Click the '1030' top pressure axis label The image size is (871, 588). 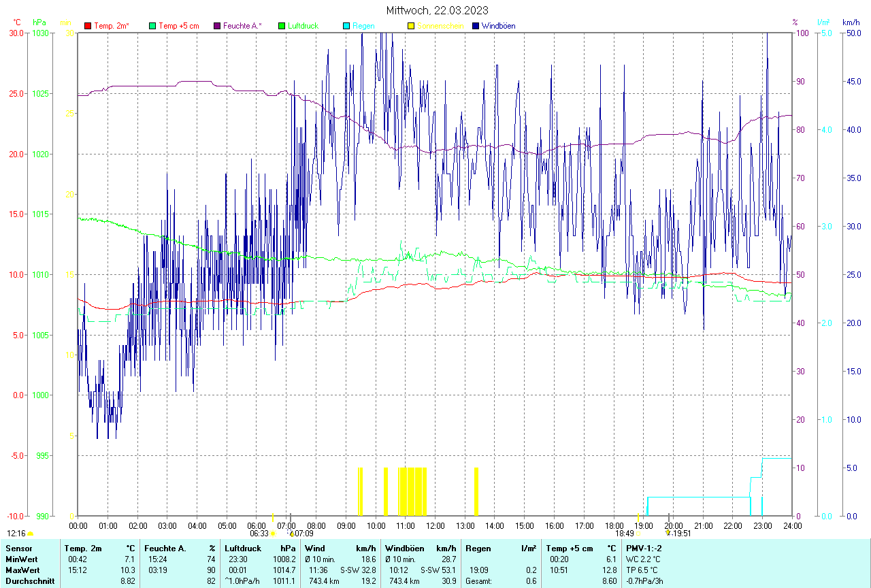tap(41, 33)
